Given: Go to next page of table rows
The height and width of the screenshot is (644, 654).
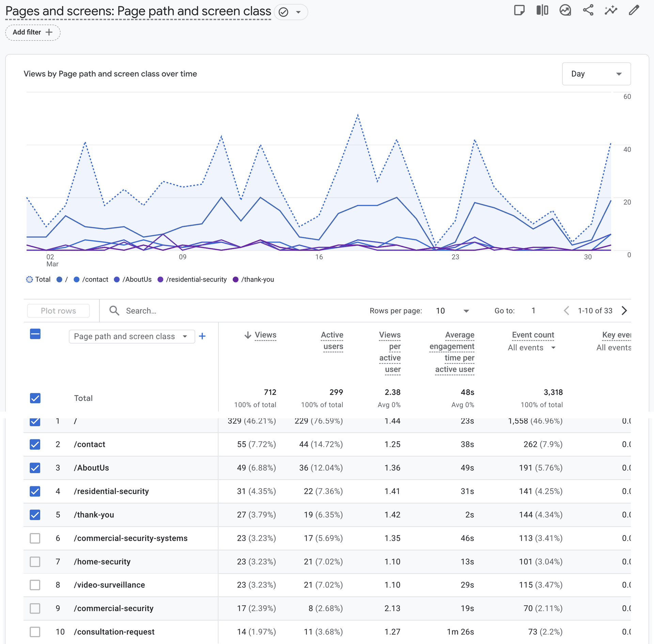Looking at the screenshot, I should pyautogui.click(x=624, y=310).
